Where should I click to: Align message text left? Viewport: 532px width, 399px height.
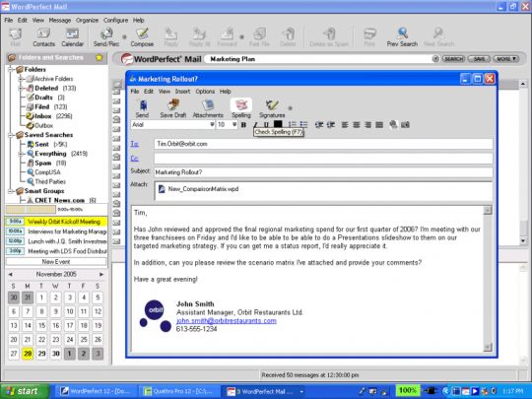click(x=345, y=125)
